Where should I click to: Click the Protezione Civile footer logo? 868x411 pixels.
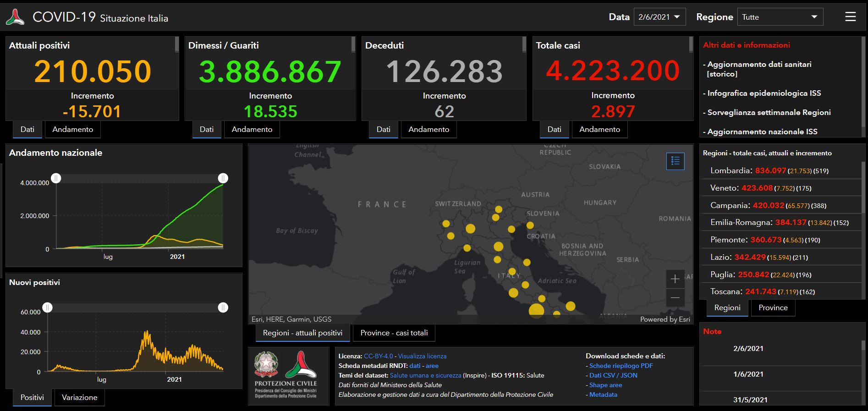click(301, 365)
